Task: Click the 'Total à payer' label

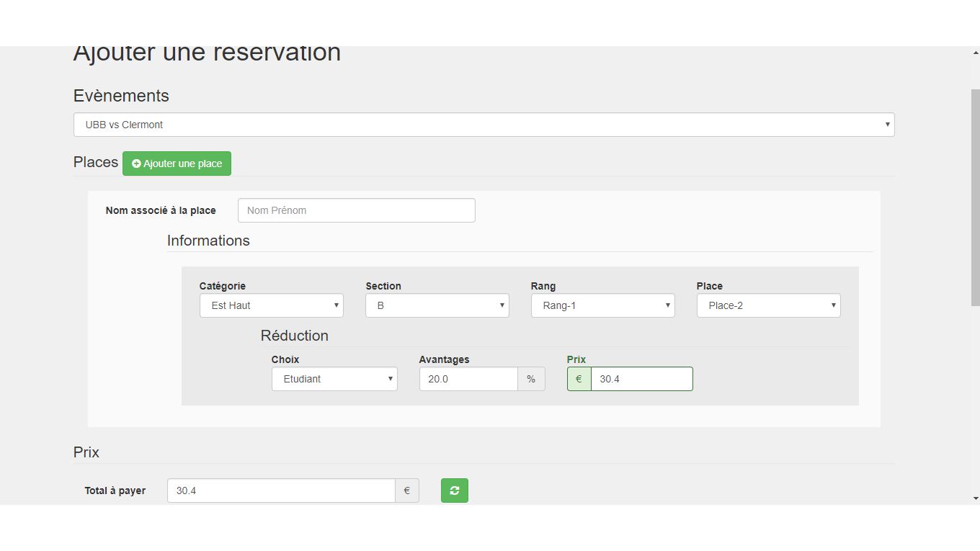Action: [115, 490]
